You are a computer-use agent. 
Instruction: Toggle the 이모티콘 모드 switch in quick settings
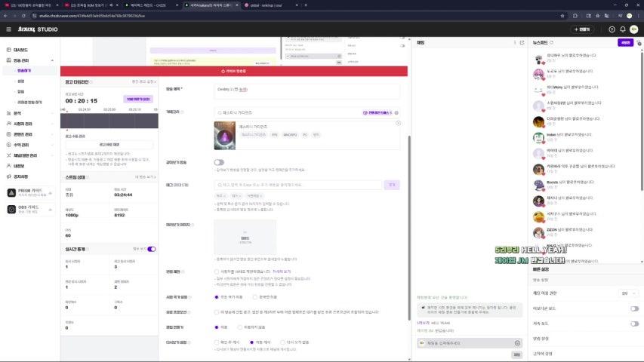click(634, 308)
